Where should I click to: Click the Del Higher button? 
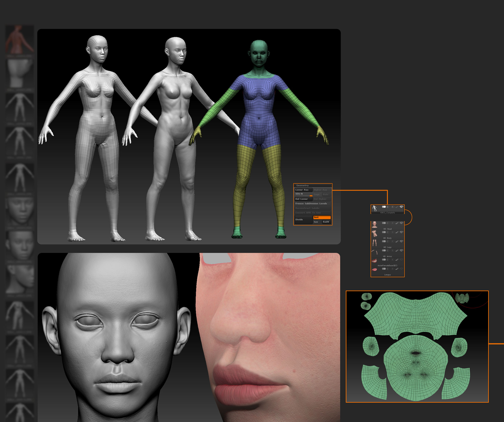(322, 199)
